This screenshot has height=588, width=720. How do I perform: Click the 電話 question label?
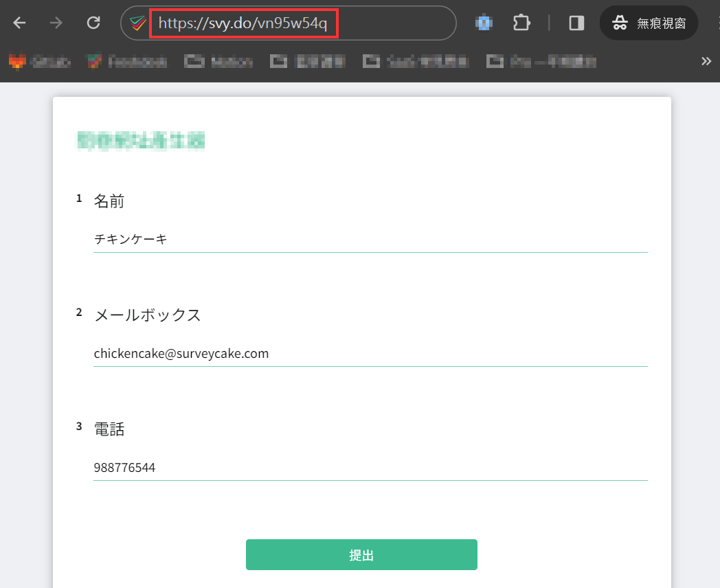(x=109, y=429)
